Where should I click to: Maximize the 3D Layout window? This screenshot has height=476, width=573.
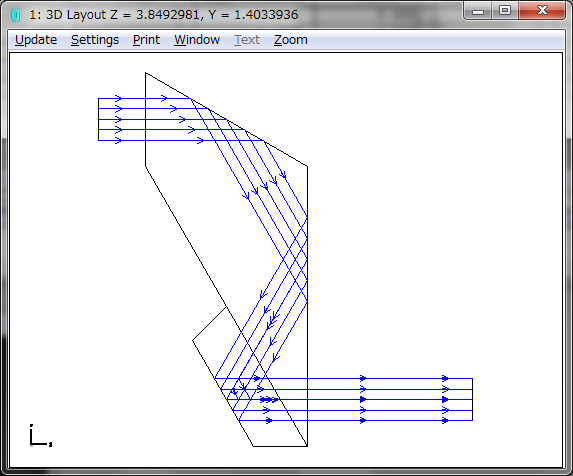(x=505, y=11)
